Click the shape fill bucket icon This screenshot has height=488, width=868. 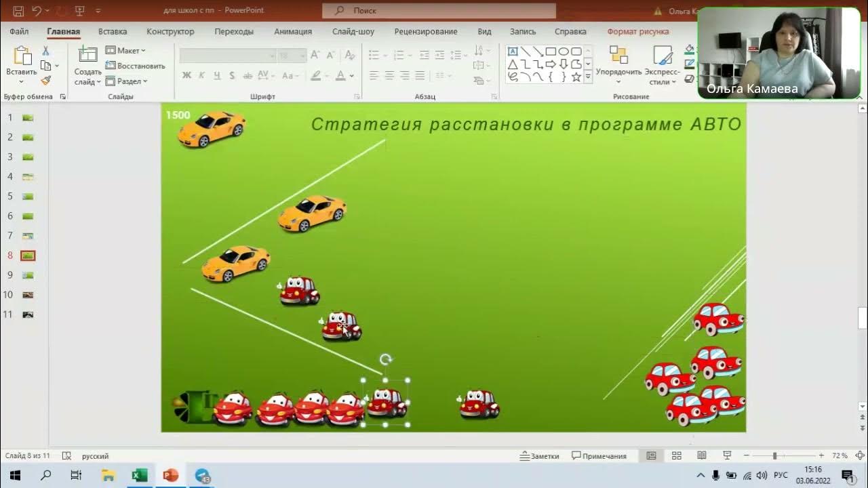(690, 49)
